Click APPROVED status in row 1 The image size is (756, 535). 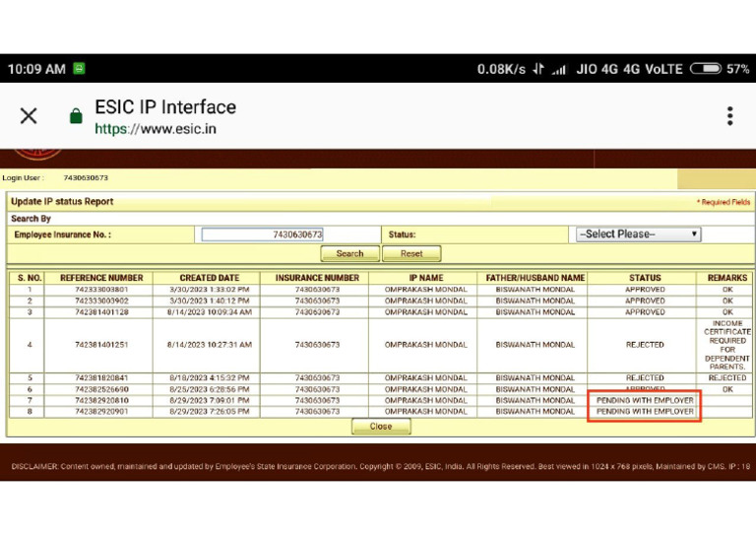pos(645,290)
